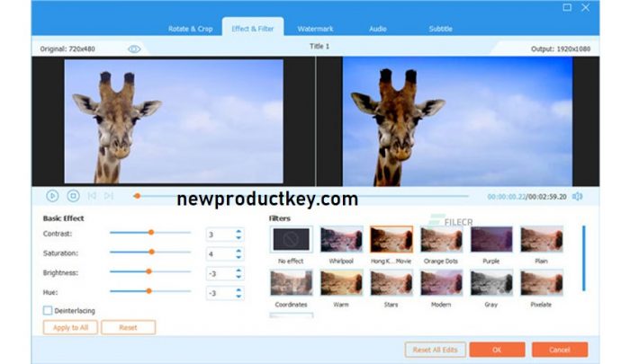This screenshot has height=364, width=630.
Task: Raise Saturation using its up arrow
Action: click(x=238, y=250)
